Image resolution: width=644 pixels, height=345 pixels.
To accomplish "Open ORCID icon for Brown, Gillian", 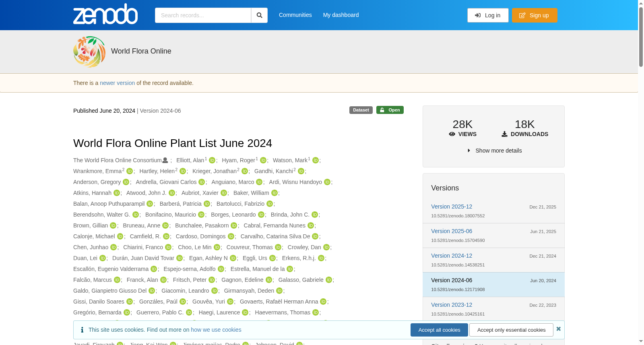I will pyautogui.click(x=113, y=225).
